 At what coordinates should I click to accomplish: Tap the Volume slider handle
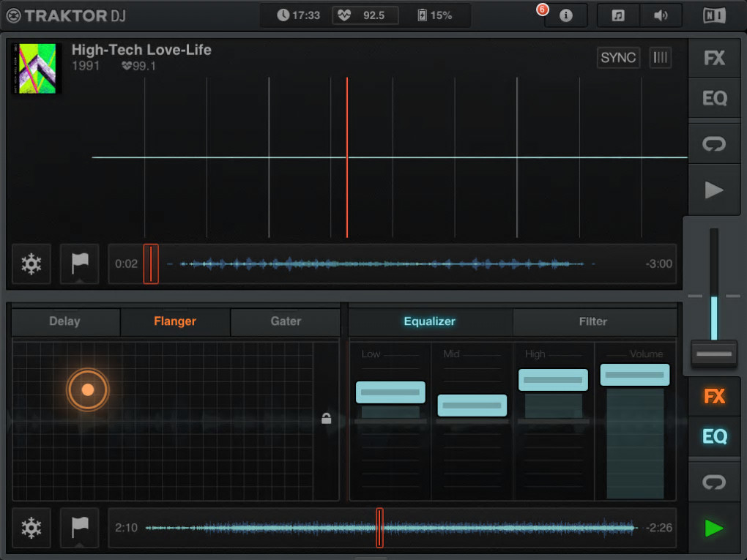point(634,375)
